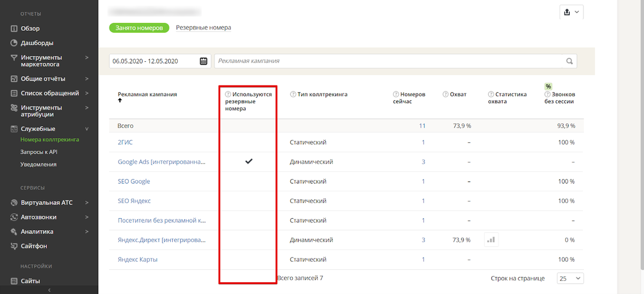Open rows per page dropdown

[570, 278]
